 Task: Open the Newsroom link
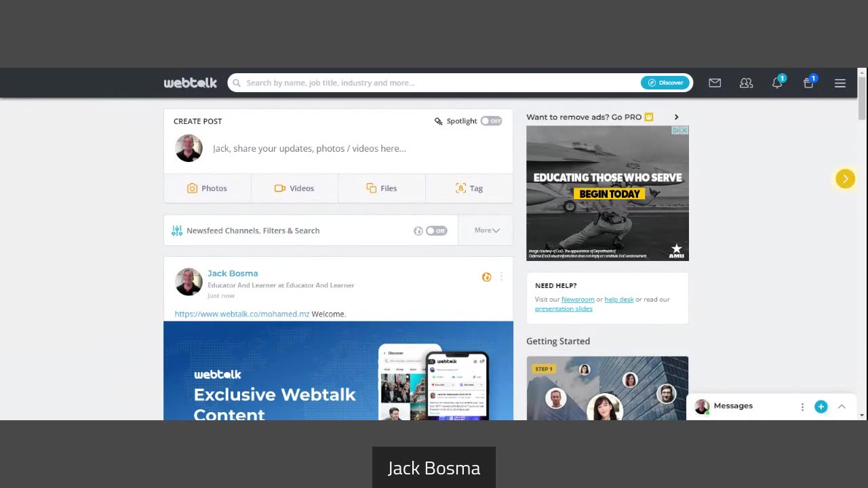578,299
